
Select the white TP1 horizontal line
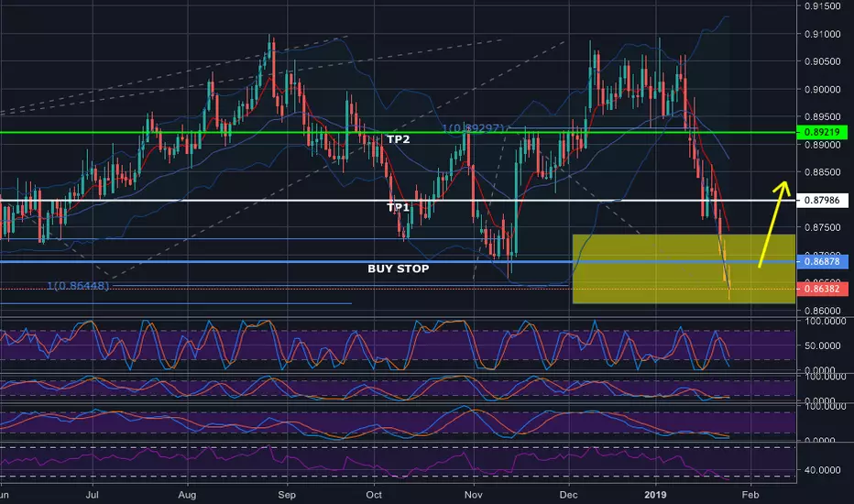tap(398, 201)
